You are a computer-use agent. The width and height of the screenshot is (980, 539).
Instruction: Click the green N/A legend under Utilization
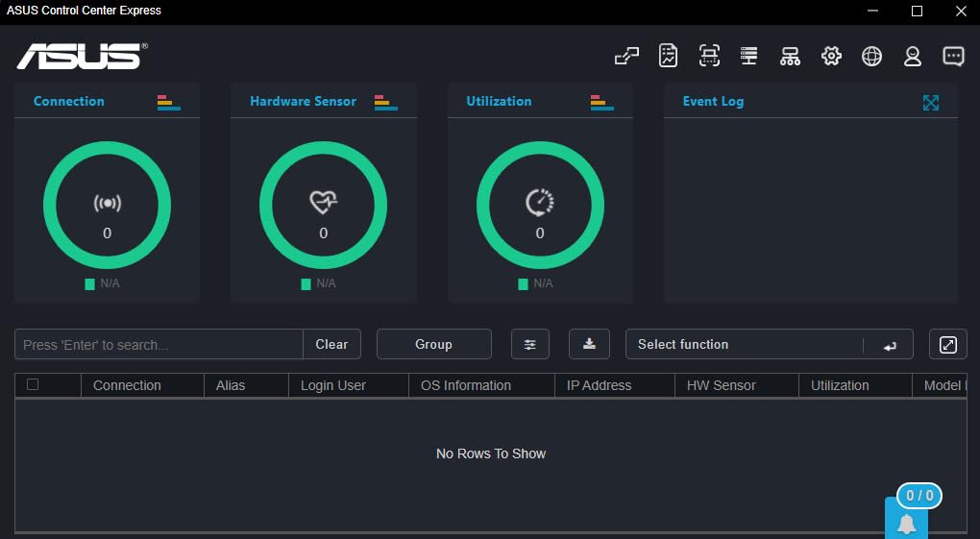click(535, 283)
